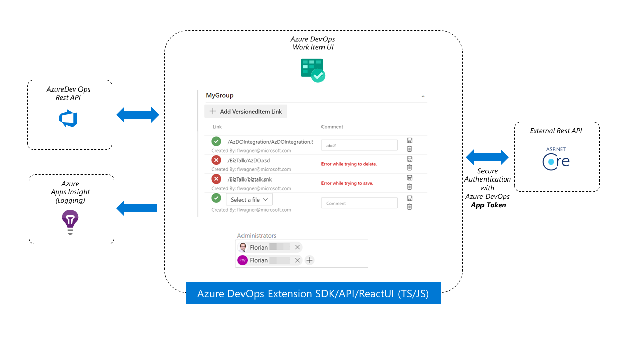Delete the /BizTalk/AzDO.xsd row
This screenshot has height=362, width=644.
(409, 167)
